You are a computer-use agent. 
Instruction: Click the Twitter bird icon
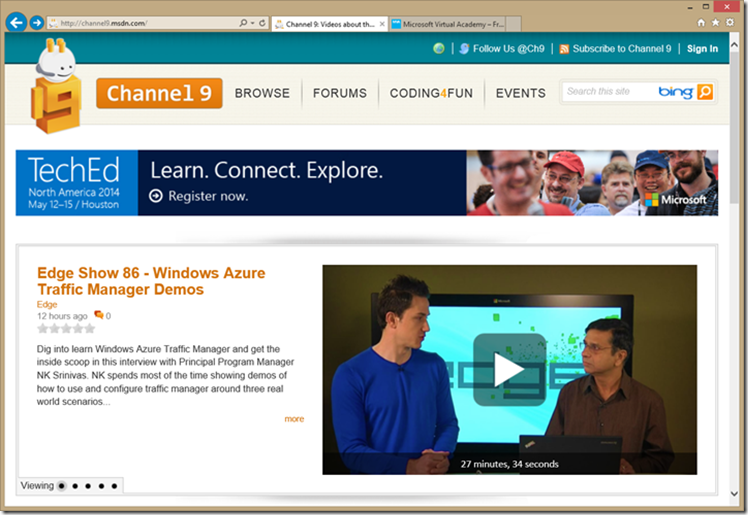pyautogui.click(x=464, y=49)
